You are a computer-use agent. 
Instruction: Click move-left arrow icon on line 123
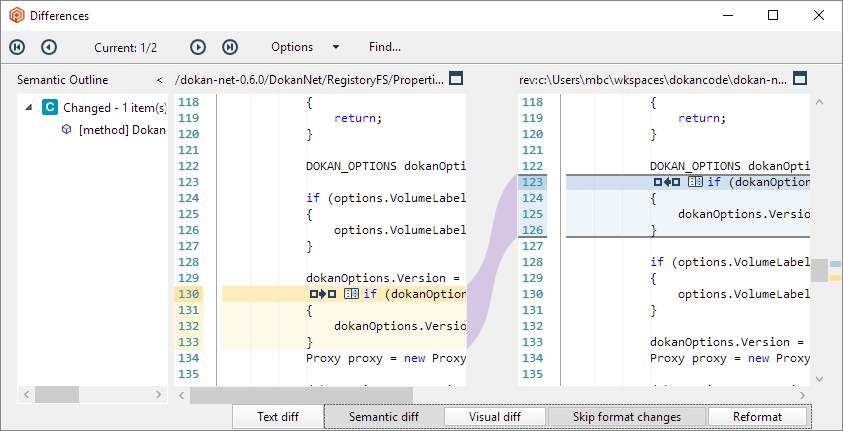(667, 182)
